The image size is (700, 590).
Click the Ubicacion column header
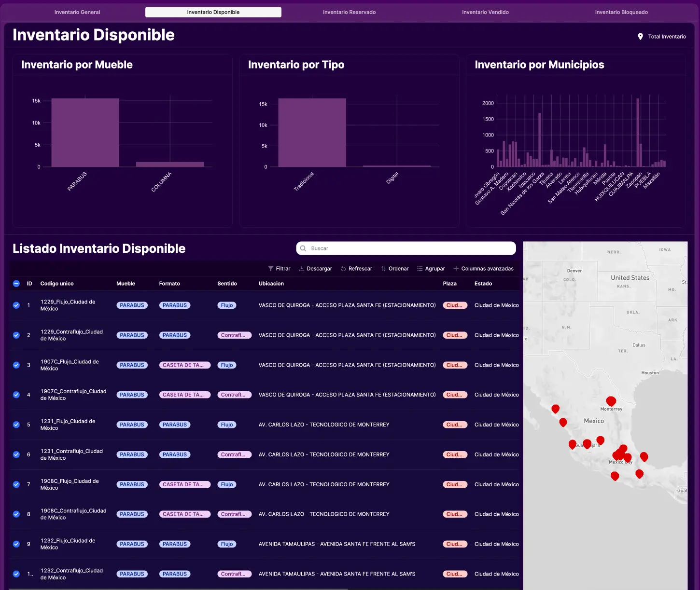[x=271, y=284]
